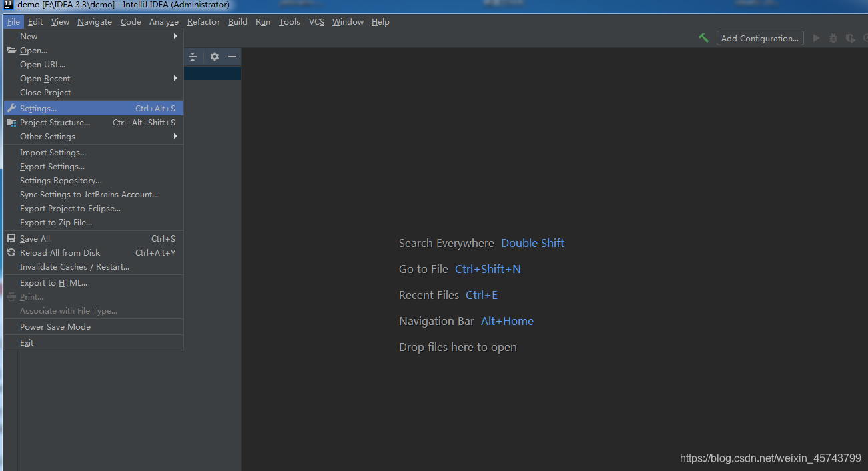Choose Export Project to Eclipse...
This screenshot has width=868, height=471.
click(93, 209)
